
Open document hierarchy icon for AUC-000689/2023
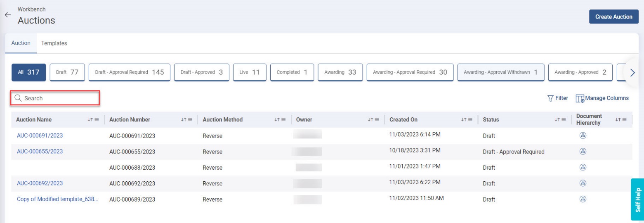pyautogui.click(x=583, y=199)
